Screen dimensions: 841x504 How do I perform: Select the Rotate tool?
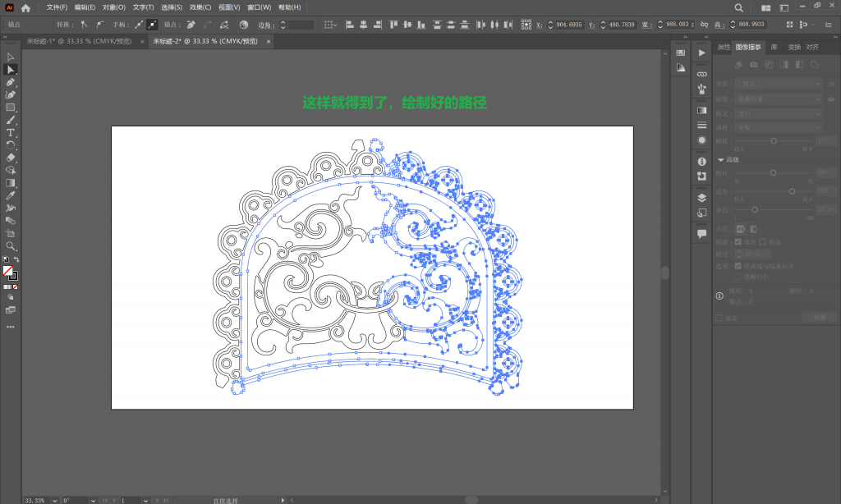[x=10, y=145]
